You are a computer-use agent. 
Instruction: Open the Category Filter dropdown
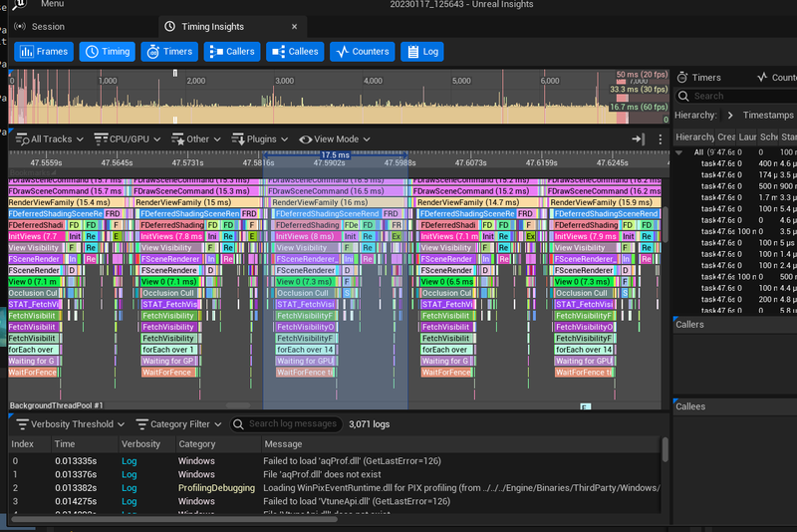coord(179,424)
